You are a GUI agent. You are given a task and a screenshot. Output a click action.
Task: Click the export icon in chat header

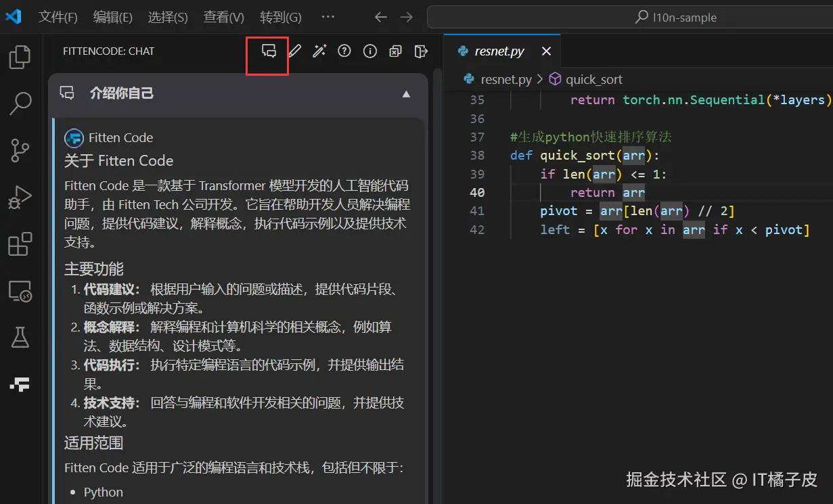(395, 51)
